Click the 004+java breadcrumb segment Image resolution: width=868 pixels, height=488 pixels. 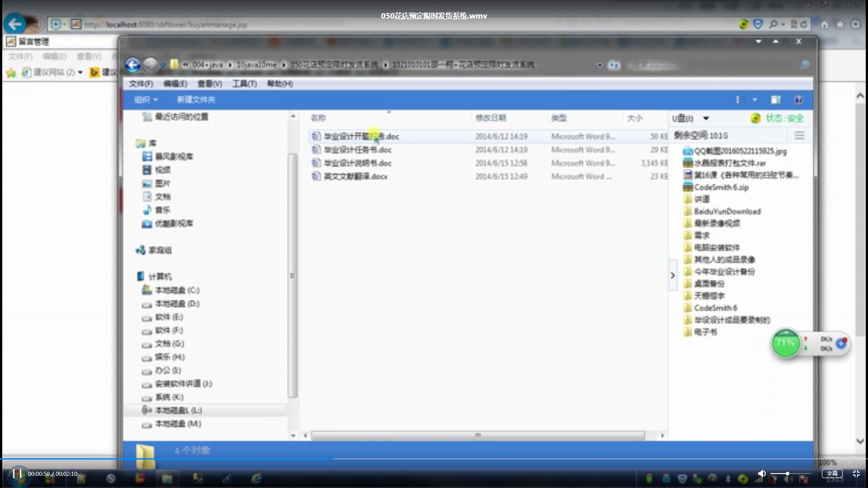click(x=208, y=65)
